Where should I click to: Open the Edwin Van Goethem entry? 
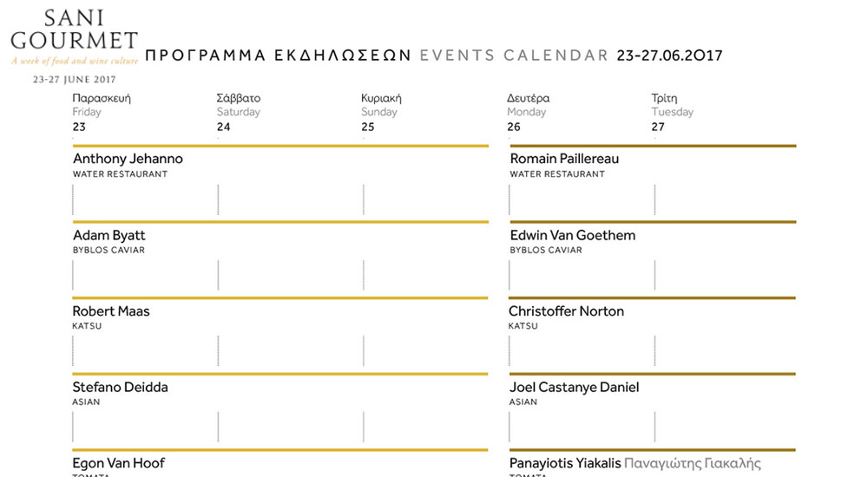[x=572, y=235]
